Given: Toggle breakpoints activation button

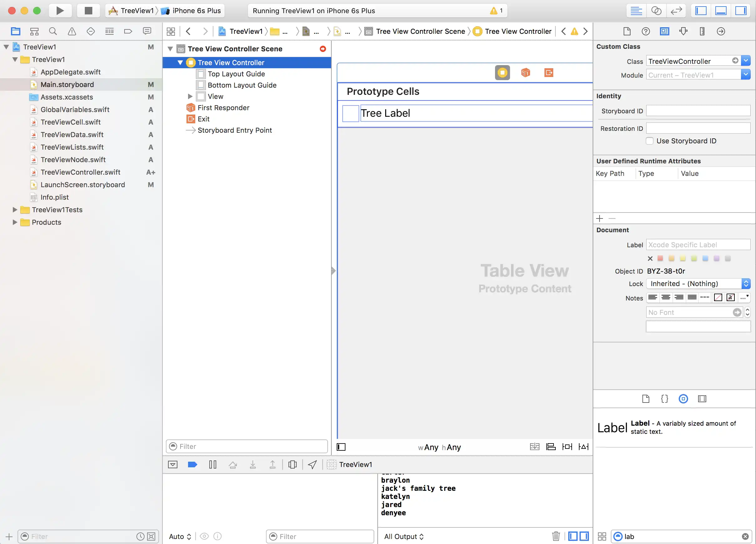Looking at the screenshot, I should 192,464.
